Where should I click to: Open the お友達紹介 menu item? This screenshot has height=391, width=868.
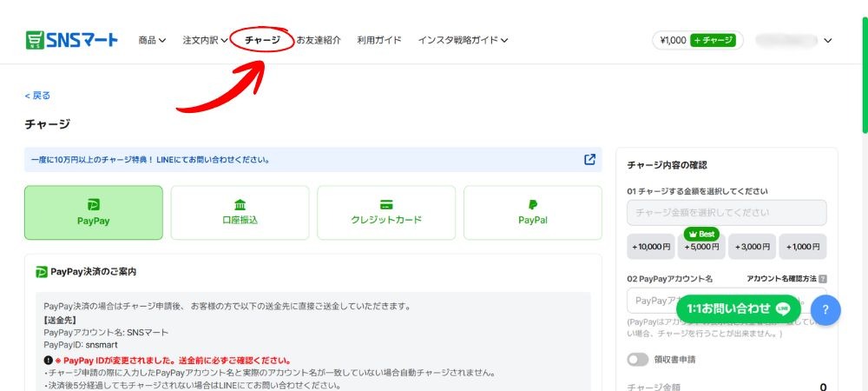(319, 40)
